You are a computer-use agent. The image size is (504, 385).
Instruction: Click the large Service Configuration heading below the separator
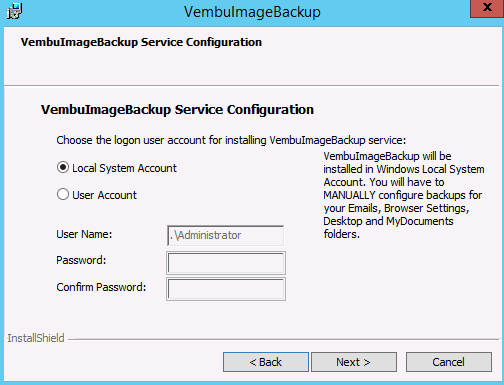177,110
